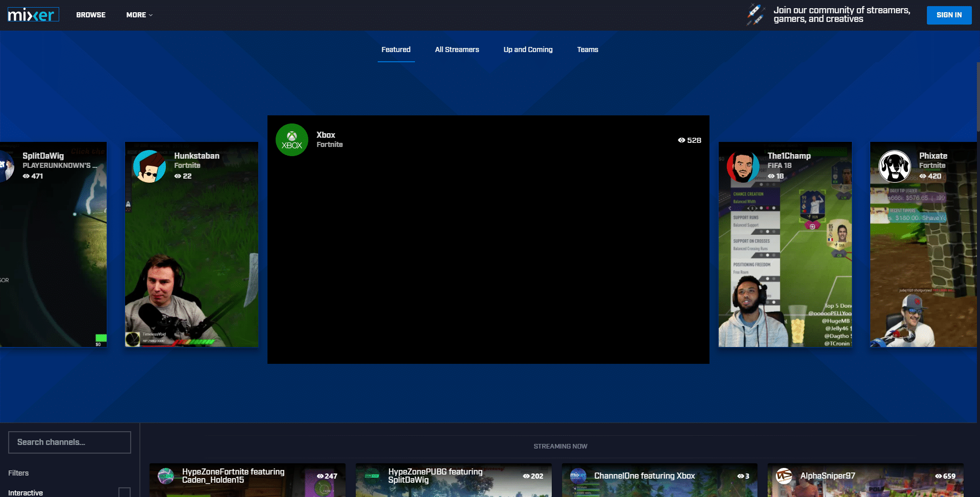
Task: Enable the Interactive filter checkbox
Action: (x=124, y=492)
